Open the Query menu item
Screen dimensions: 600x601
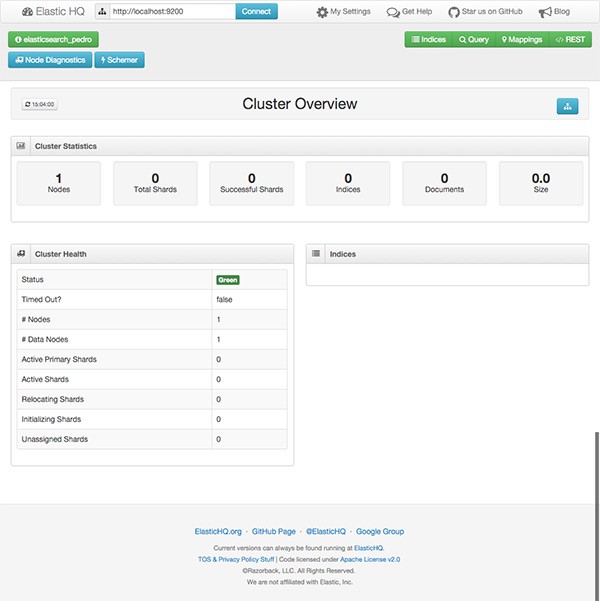[474, 39]
